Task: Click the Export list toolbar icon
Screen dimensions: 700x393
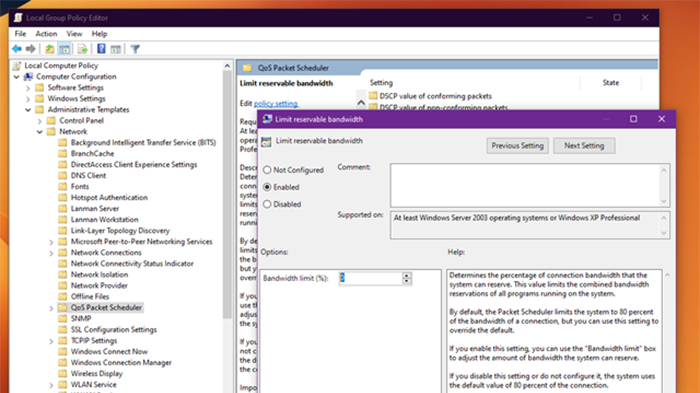Action: coord(83,49)
